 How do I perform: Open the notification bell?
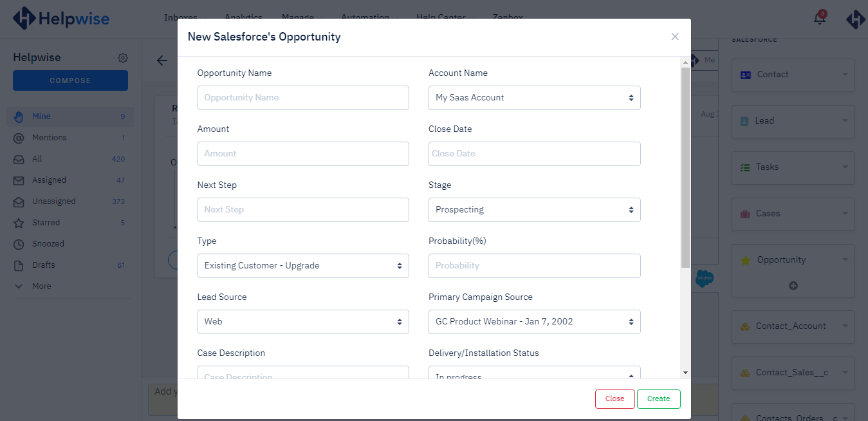[x=818, y=18]
